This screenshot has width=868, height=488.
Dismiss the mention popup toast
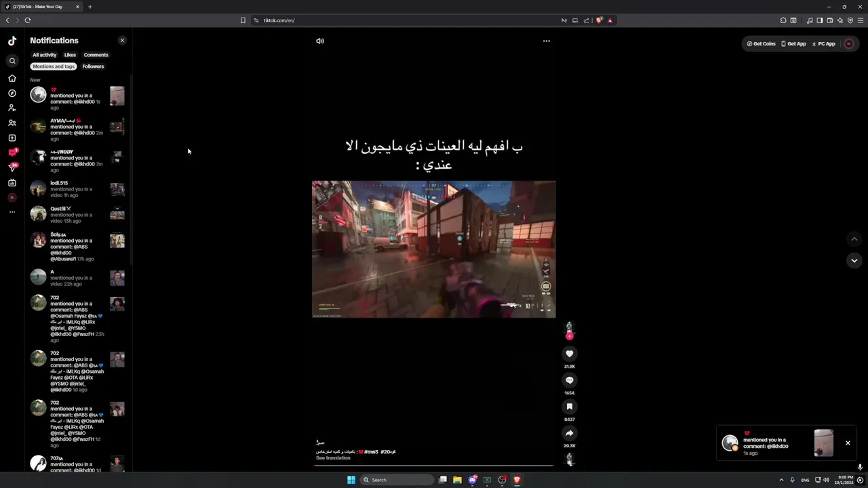[x=848, y=443]
